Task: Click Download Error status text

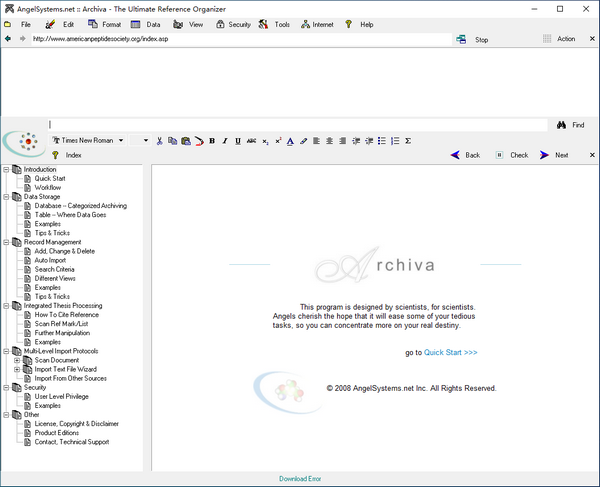Action: pyautogui.click(x=300, y=479)
